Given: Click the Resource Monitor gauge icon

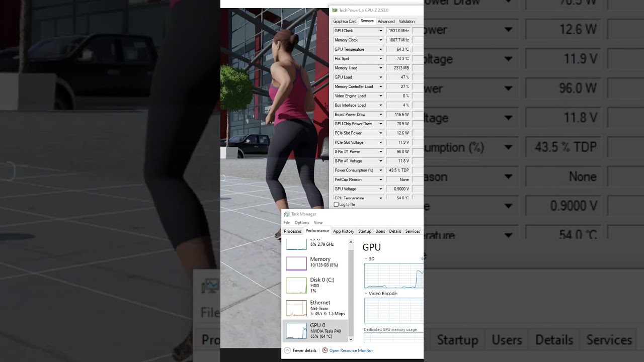Looking at the screenshot, I should (325, 350).
